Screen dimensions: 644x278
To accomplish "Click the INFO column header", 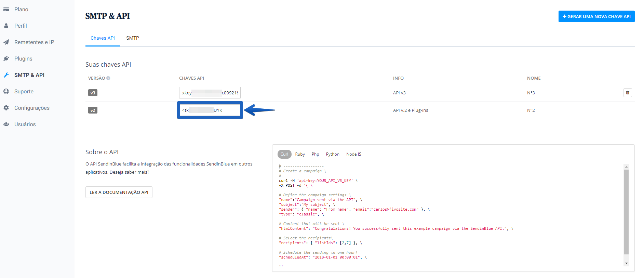I will [398, 78].
